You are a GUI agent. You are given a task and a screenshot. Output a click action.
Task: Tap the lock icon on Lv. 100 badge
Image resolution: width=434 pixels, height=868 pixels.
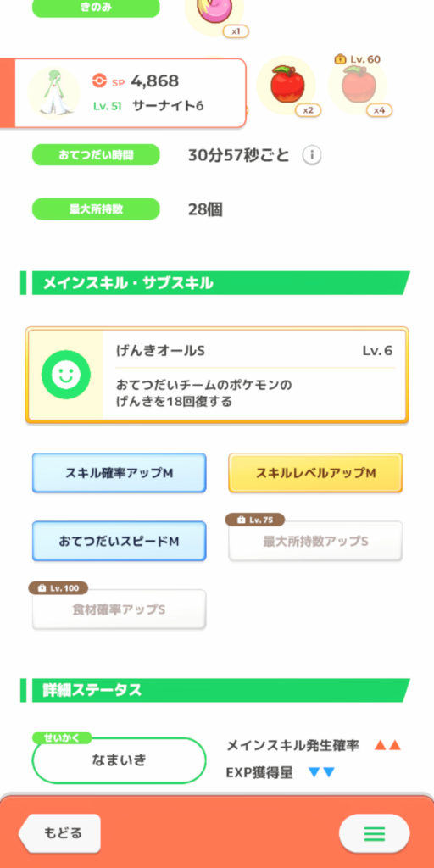coord(43,588)
